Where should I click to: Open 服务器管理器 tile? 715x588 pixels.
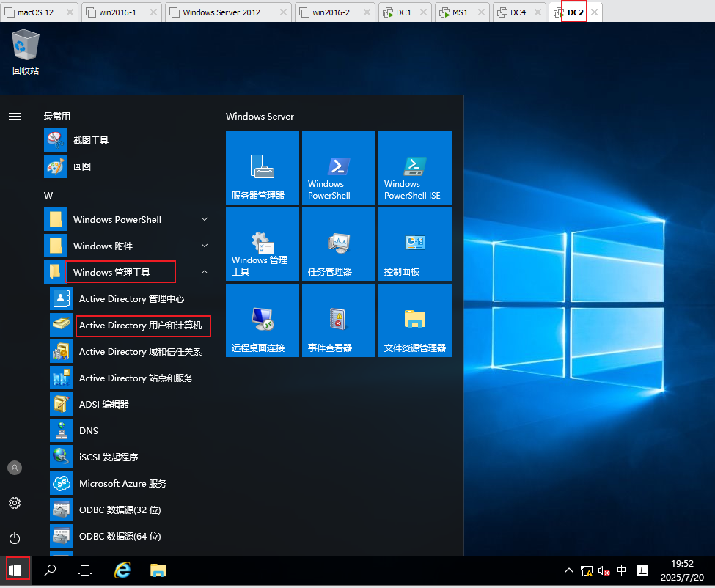(263, 168)
